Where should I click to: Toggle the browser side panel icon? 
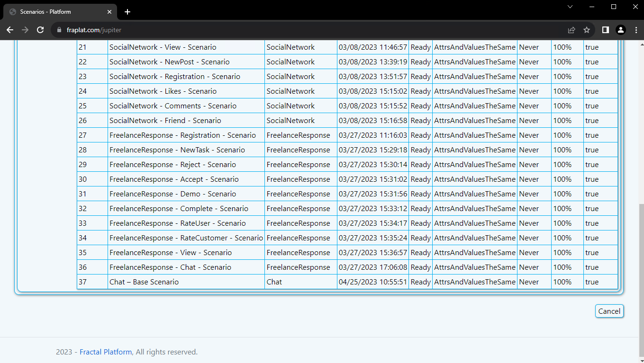(x=605, y=30)
